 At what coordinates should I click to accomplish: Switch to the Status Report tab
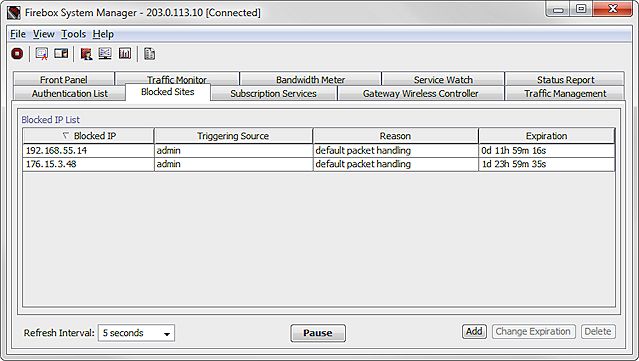point(565,79)
